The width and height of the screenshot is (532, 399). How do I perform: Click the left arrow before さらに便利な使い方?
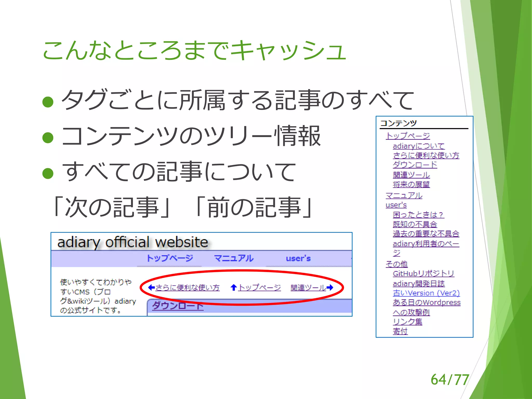click(151, 288)
